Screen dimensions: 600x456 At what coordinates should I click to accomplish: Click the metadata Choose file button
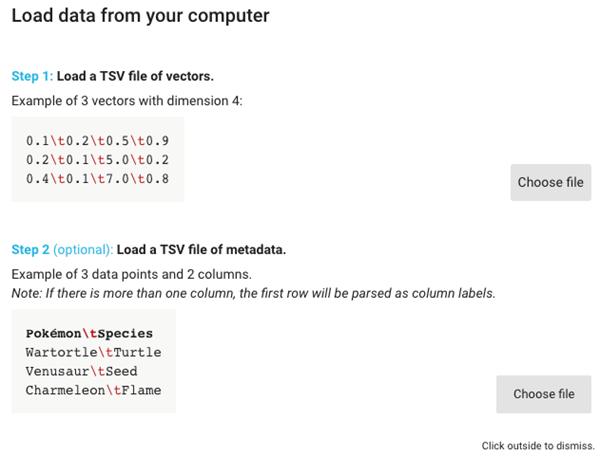coord(543,394)
